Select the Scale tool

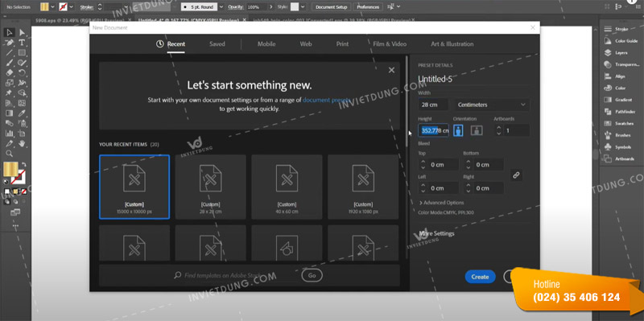tap(10, 83)
